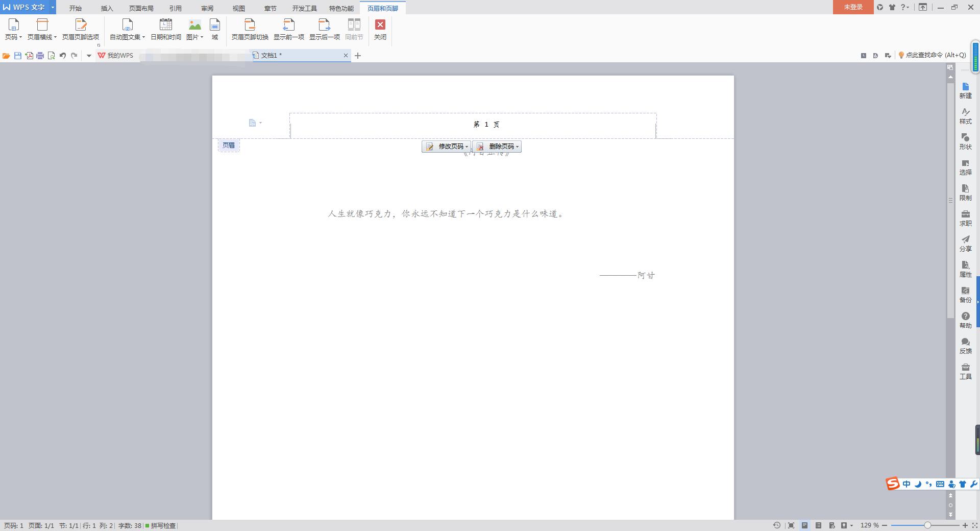The width and height of the screenshot is (980, 531).
Task: Click the 同前节 same as previous section button
Action: click(x=354, y=29)
